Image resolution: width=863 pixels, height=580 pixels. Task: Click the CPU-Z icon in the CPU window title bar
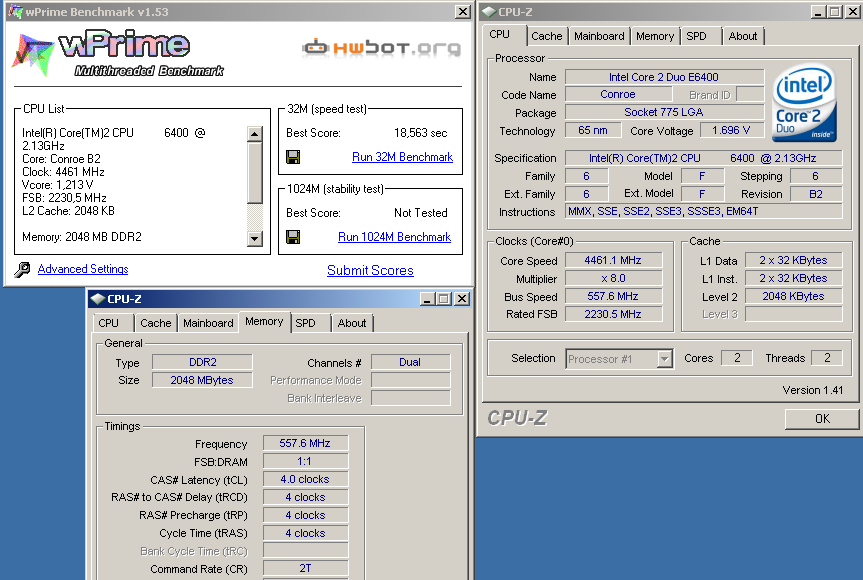point(489,12)
